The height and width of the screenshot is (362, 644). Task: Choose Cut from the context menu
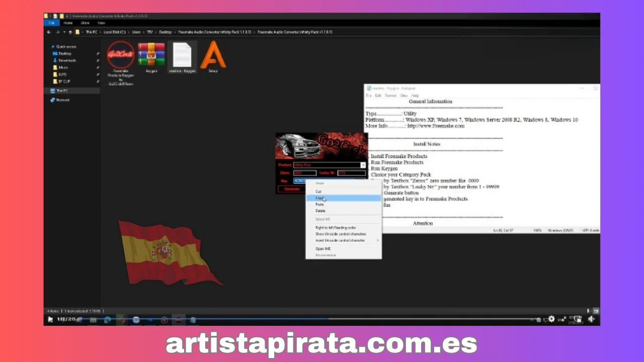pos(318,192)
